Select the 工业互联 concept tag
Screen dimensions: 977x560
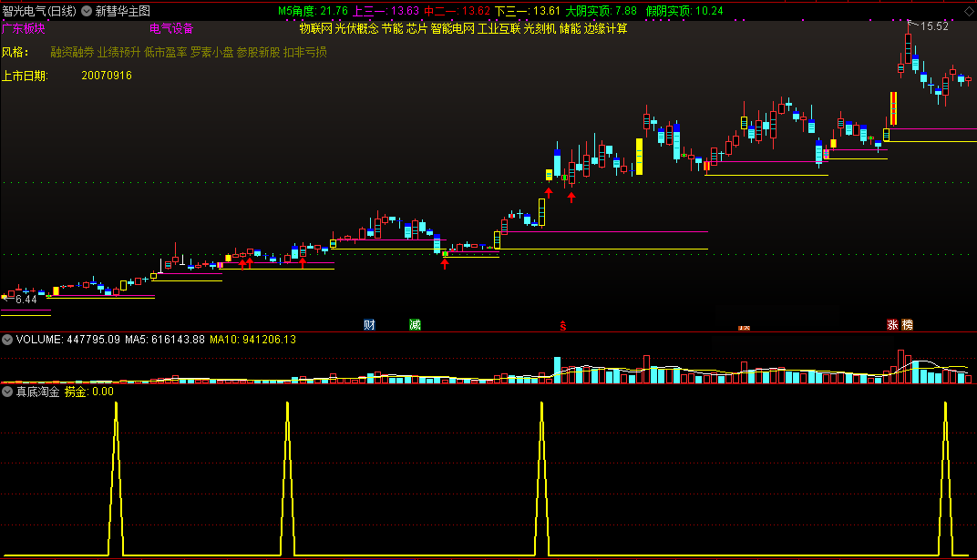(x=499, y=28)
